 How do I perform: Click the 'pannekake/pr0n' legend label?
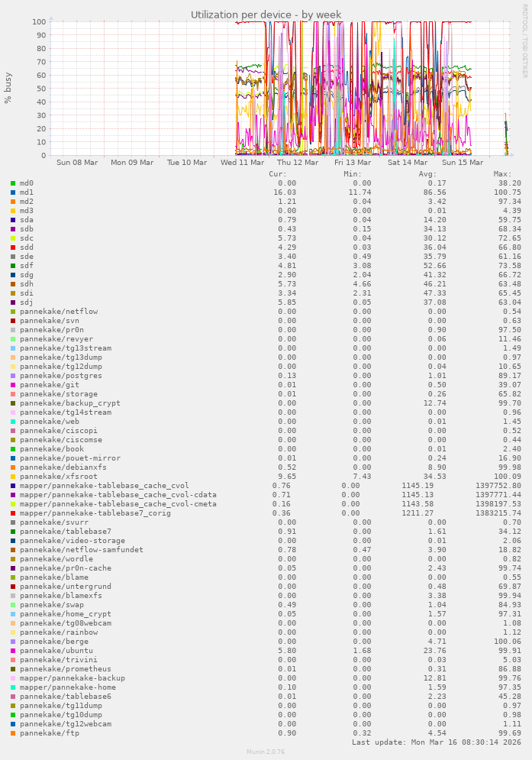click(x=52, y=330)
